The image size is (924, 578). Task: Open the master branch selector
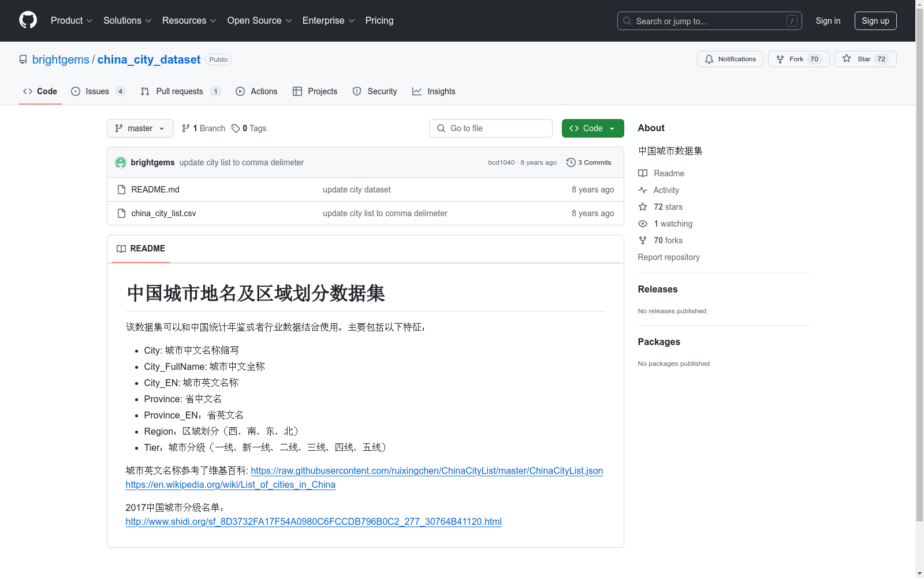[140, 128]
